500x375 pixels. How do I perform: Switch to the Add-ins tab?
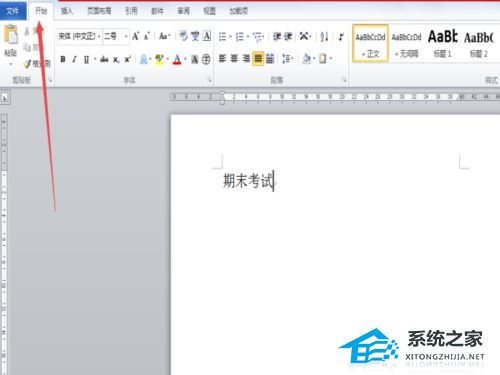(238, 11)
